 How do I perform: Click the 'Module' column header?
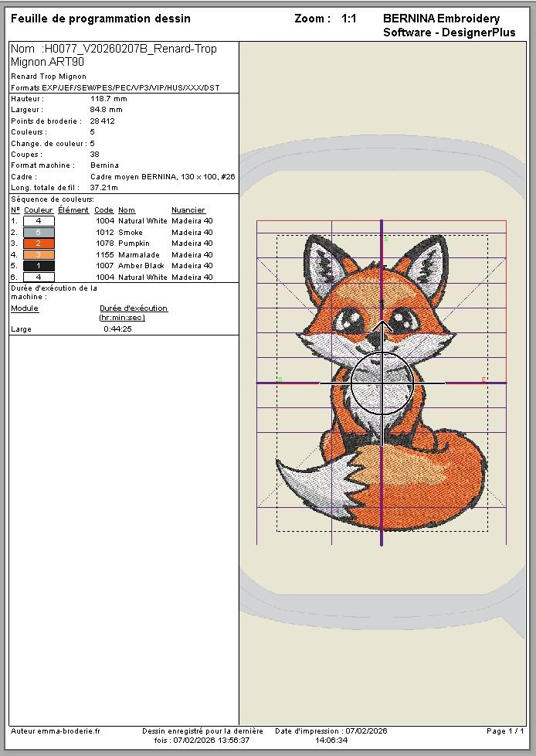(25, 308)
